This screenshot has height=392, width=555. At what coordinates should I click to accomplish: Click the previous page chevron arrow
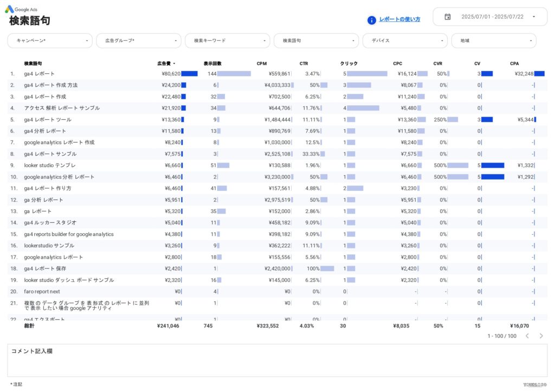pos(527,336)
